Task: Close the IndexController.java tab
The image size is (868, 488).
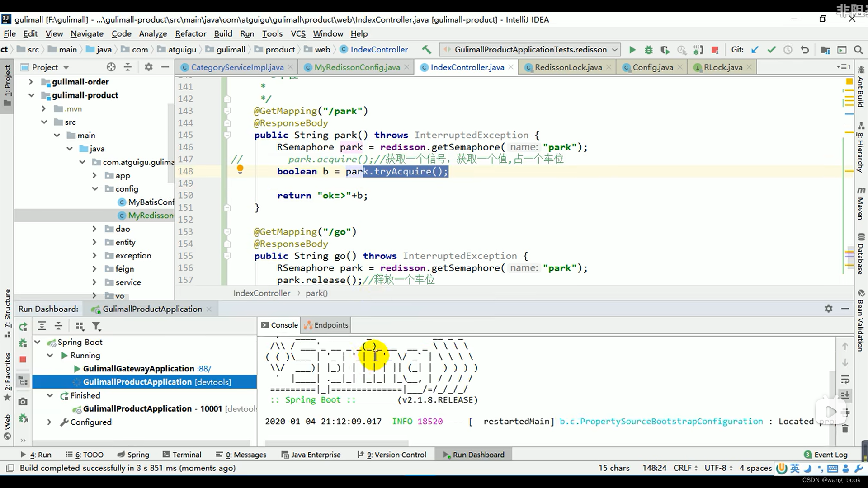Action: [x=511, y=67]
